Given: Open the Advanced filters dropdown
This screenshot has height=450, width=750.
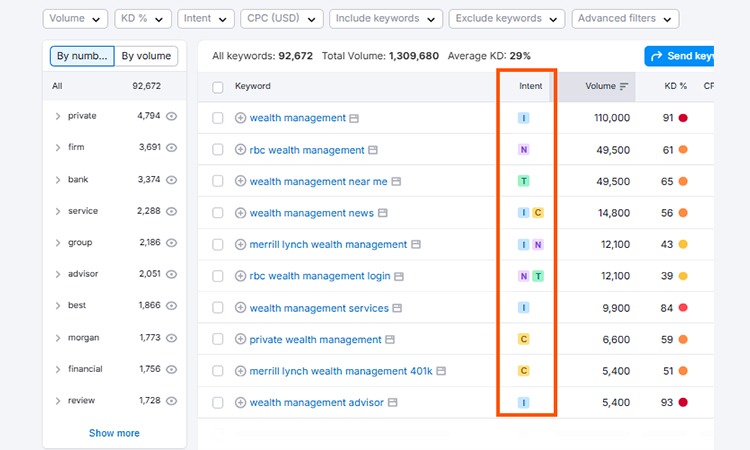Looking at the screenshot, I should click(627, 19).
